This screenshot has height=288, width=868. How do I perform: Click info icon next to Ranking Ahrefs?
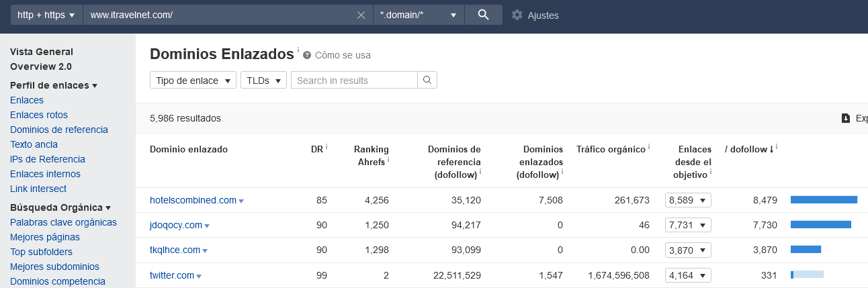coord(388,161)
